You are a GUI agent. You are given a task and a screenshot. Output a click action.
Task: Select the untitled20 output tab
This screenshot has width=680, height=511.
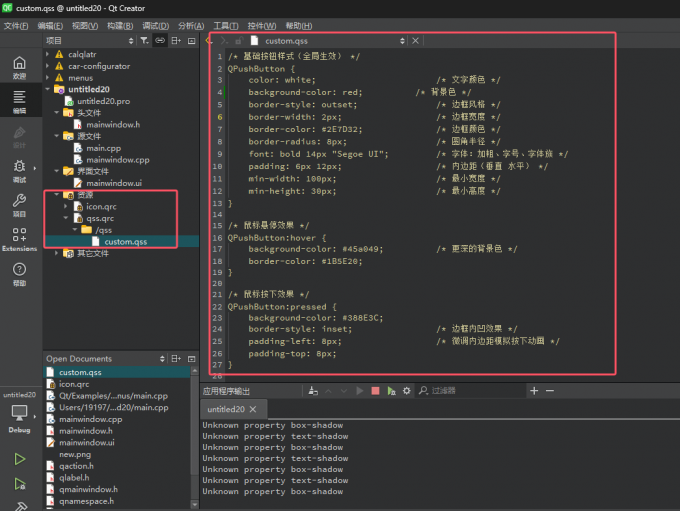point(226,409)
